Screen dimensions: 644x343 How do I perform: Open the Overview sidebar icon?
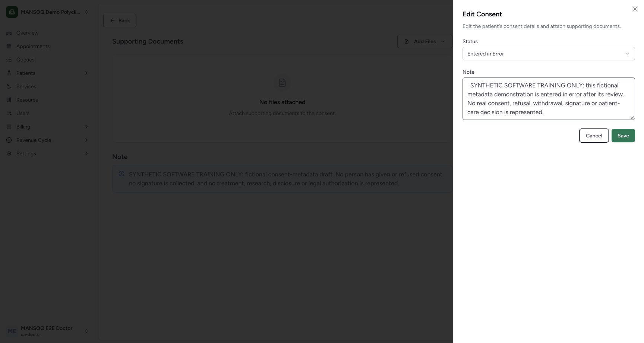click(x=9, y=33)
